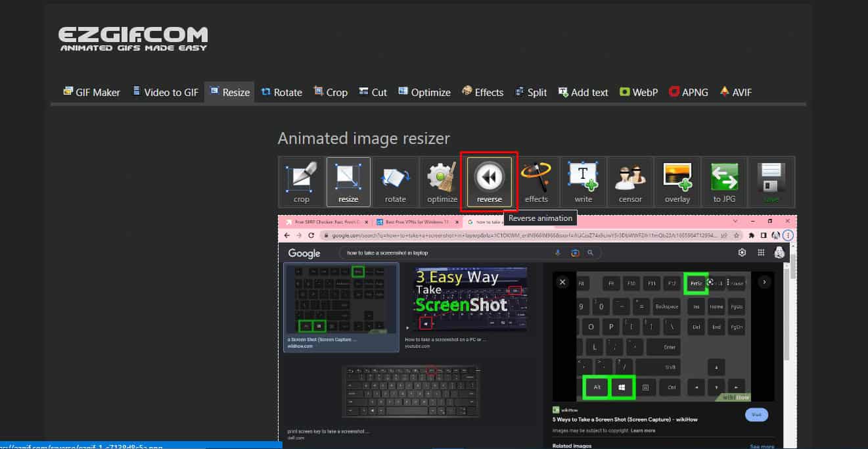Open the Crop menu item

[331, 92]
